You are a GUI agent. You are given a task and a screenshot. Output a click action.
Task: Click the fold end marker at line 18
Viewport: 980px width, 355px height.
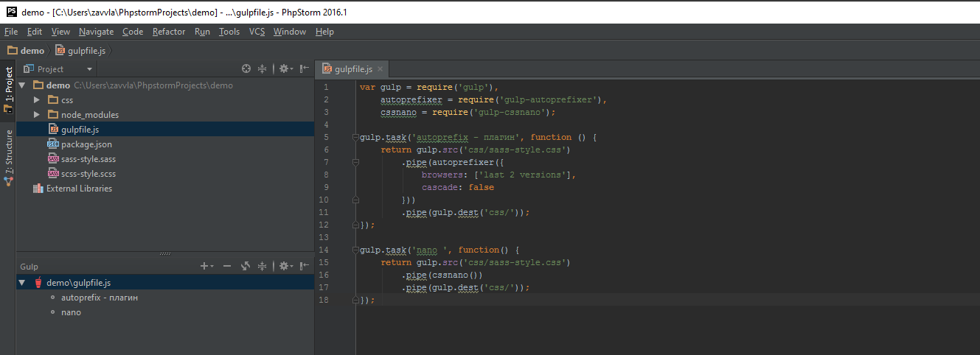(355, 300)
